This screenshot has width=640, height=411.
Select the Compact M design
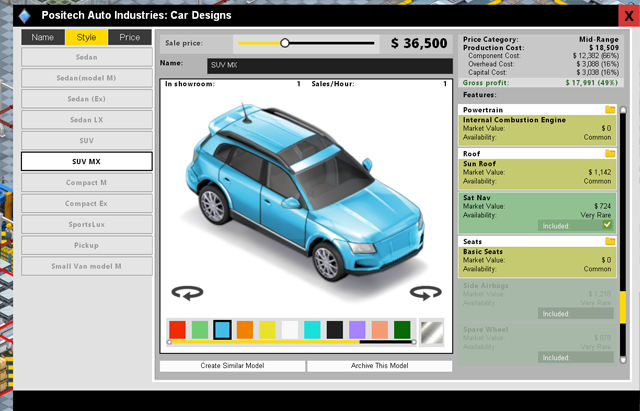pos(87,182)
